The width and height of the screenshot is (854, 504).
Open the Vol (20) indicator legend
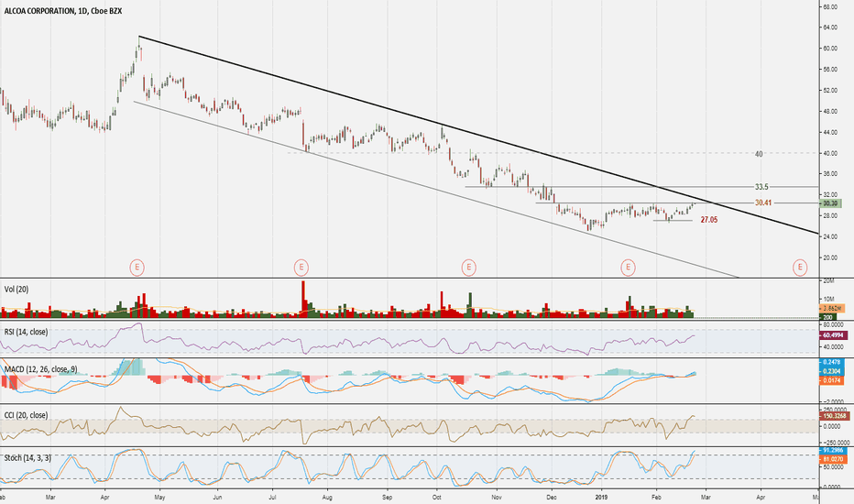(16, 290)
